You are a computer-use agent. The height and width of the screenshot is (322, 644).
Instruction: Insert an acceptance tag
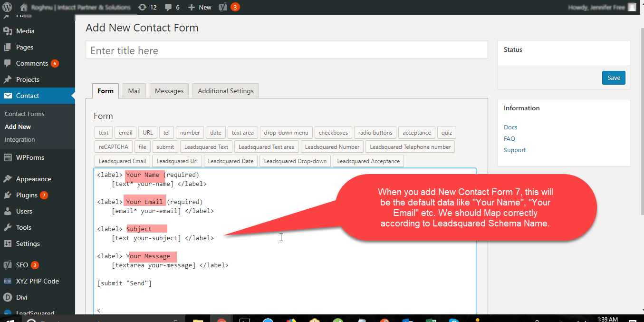point(417,133)
